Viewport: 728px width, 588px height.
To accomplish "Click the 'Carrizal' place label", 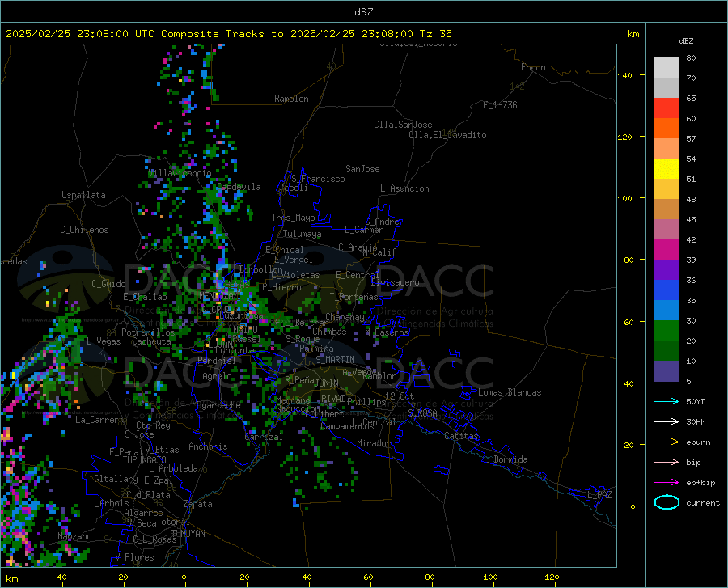I will (x=264, y=437).
